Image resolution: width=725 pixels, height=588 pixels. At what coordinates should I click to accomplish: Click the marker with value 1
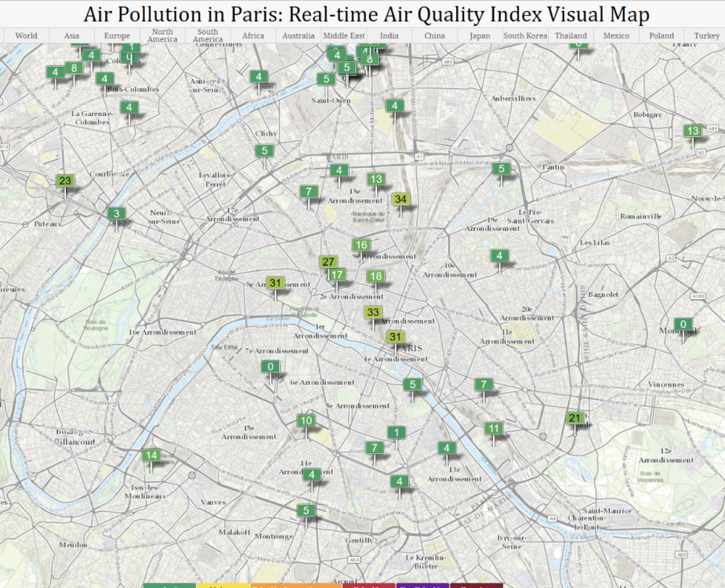pyautogui.click(x=397, y=432)
